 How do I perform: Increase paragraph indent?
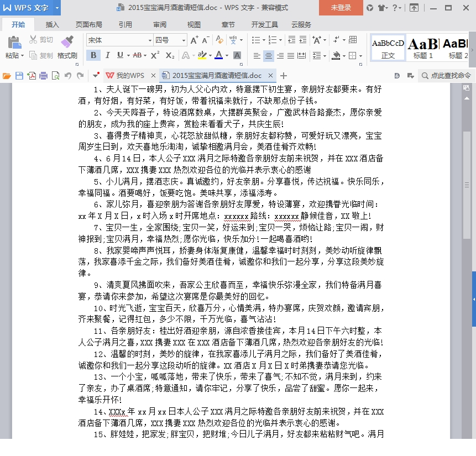tap(302, 40)
